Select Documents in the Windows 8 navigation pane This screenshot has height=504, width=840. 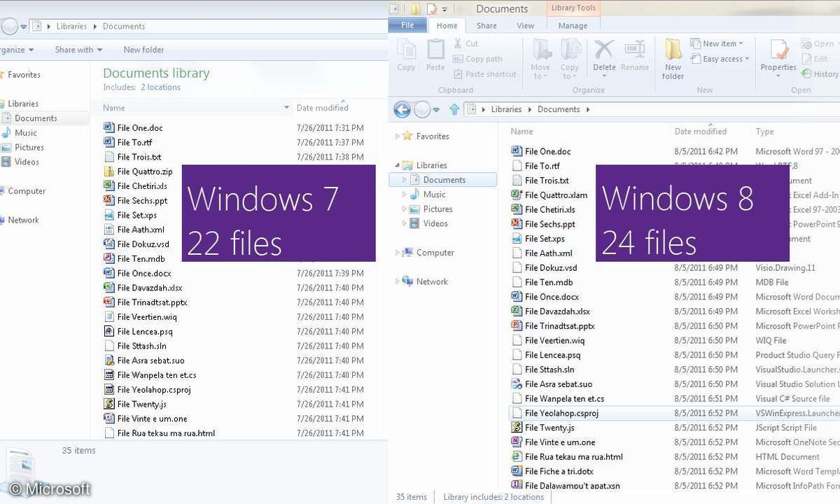444,180
